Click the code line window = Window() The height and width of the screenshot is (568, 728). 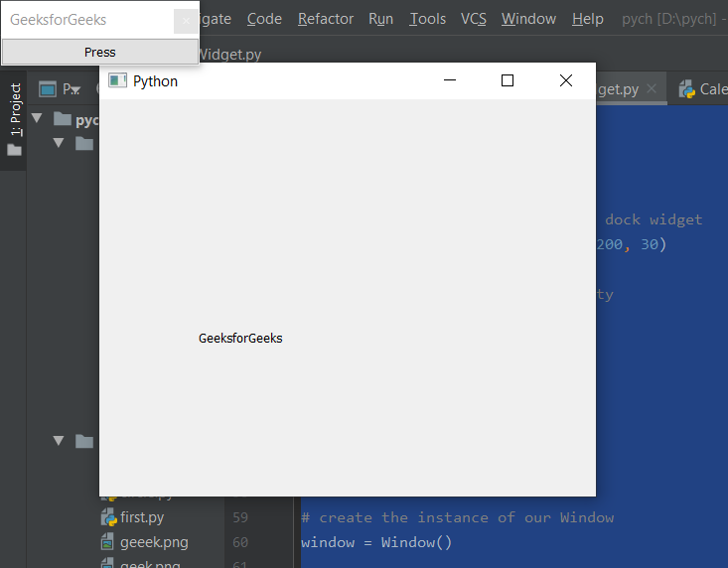[x=376, y=542]
